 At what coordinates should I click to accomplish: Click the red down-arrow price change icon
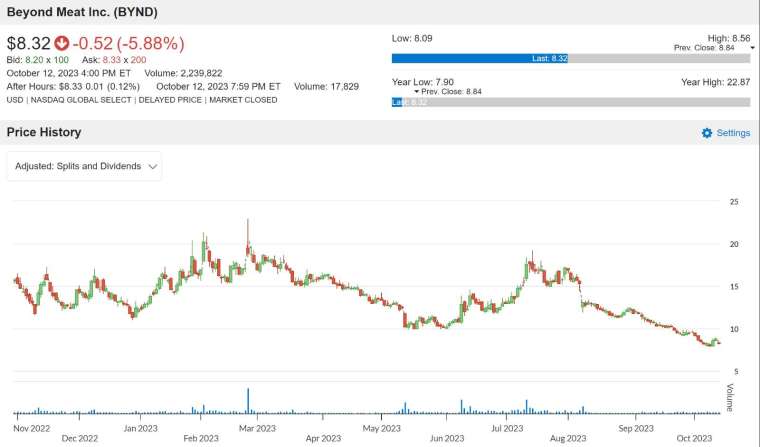pos(62,43)
